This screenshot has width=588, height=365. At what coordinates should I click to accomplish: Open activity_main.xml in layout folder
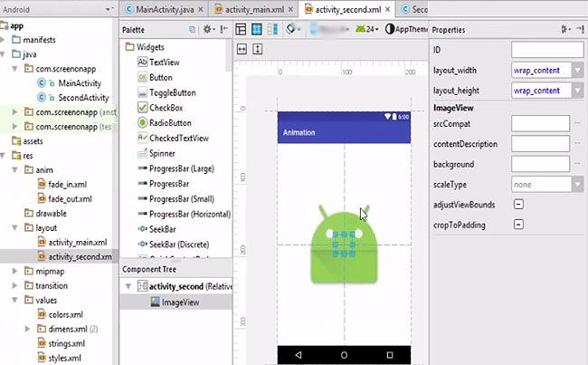point(77,242)
